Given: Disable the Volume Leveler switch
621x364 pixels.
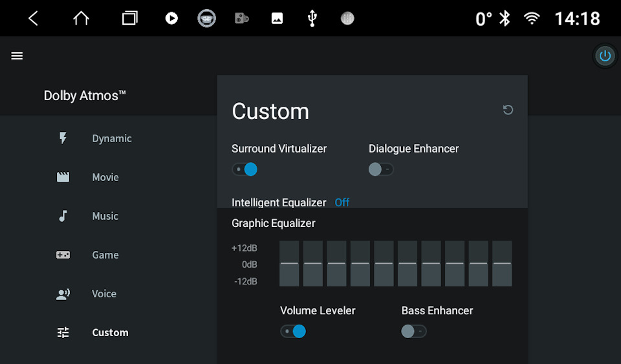Looking at the screenshot, I should 293,332.
